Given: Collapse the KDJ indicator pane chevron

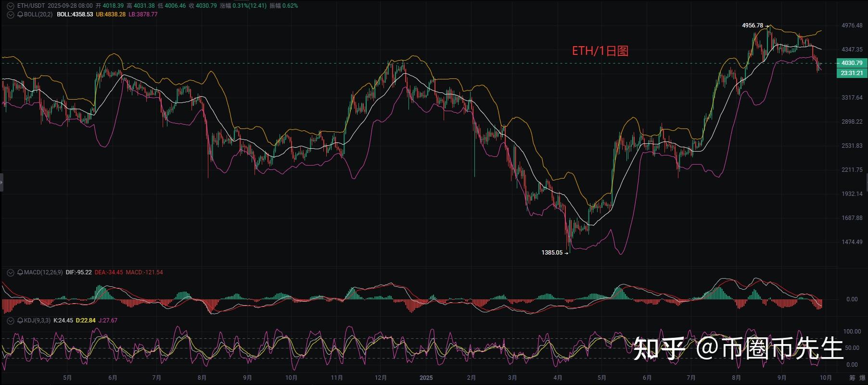Looking at the screenshot, I should pos(11,321).
